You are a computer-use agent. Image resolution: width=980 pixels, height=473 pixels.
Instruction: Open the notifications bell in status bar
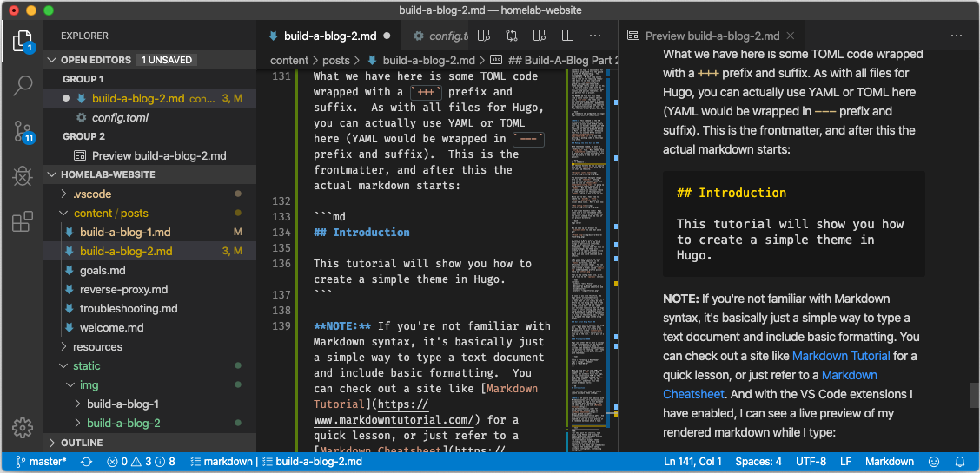coord(960,462)
